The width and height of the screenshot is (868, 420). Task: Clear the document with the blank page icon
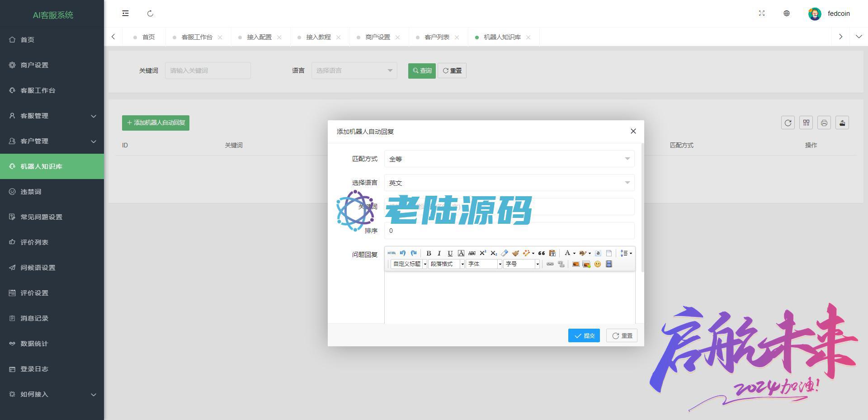tap(609, 253)
